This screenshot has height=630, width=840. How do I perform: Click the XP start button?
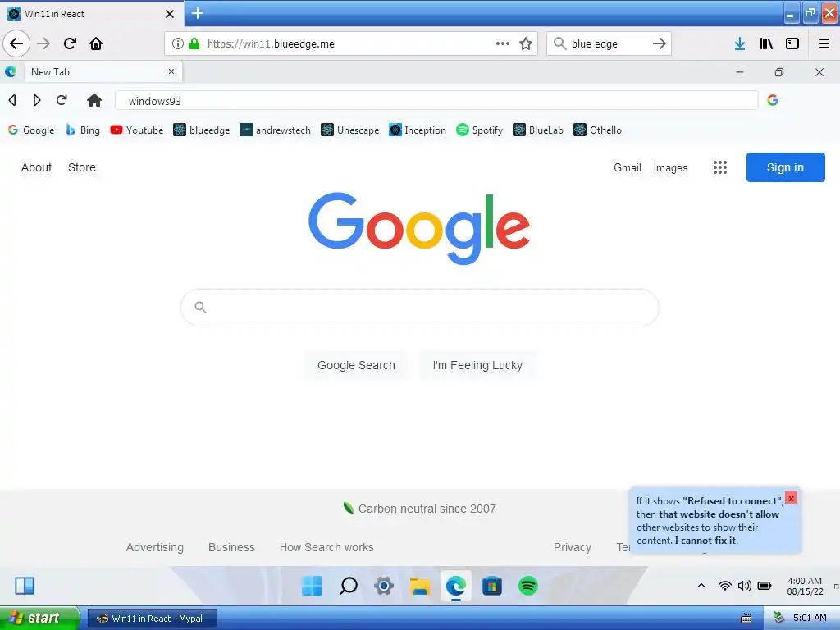(39, 618)
